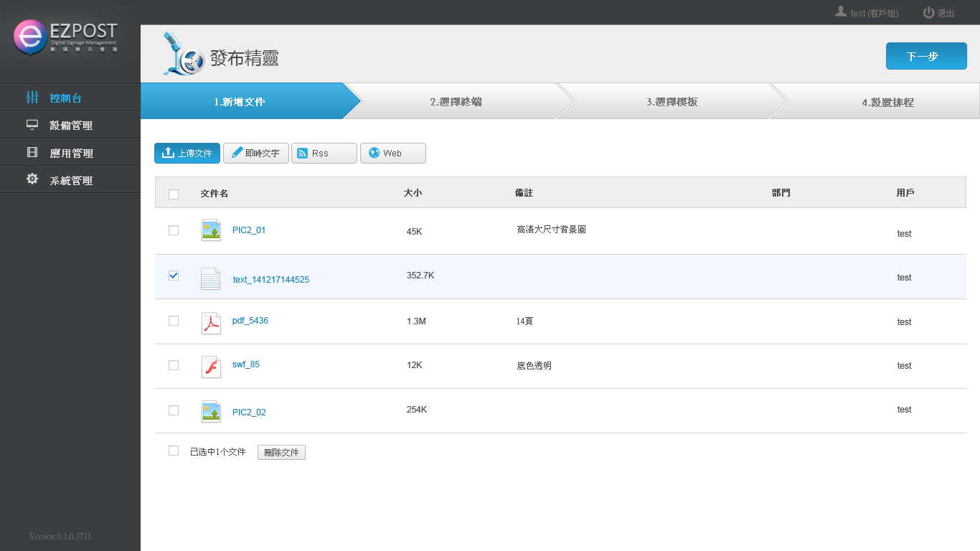Screen dimensions: 980x551
Task: Check the box for PIC2_02
Action: tap(174, 410)
